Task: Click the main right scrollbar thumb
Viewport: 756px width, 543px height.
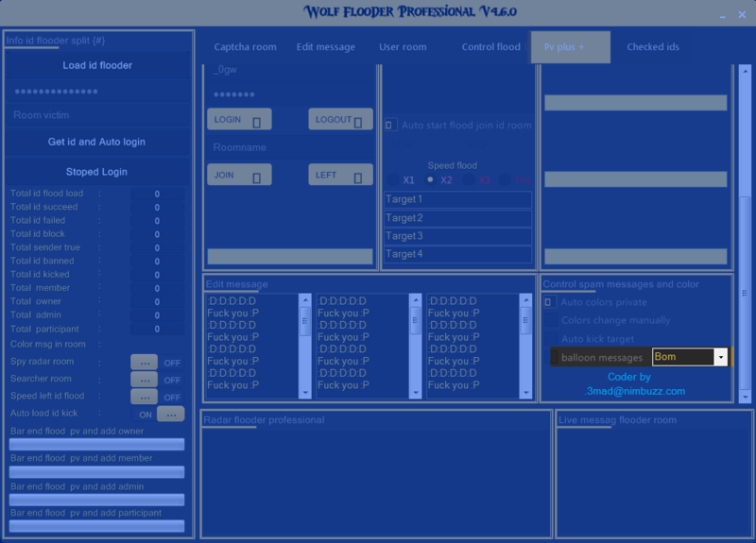Action: [x=746, y=293]
